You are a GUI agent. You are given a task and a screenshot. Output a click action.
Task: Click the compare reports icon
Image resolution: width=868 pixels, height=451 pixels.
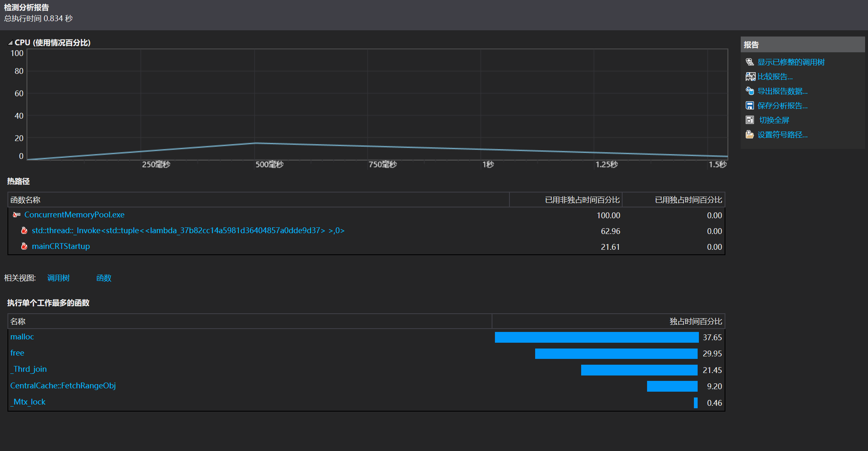click(x=750, y=77)
